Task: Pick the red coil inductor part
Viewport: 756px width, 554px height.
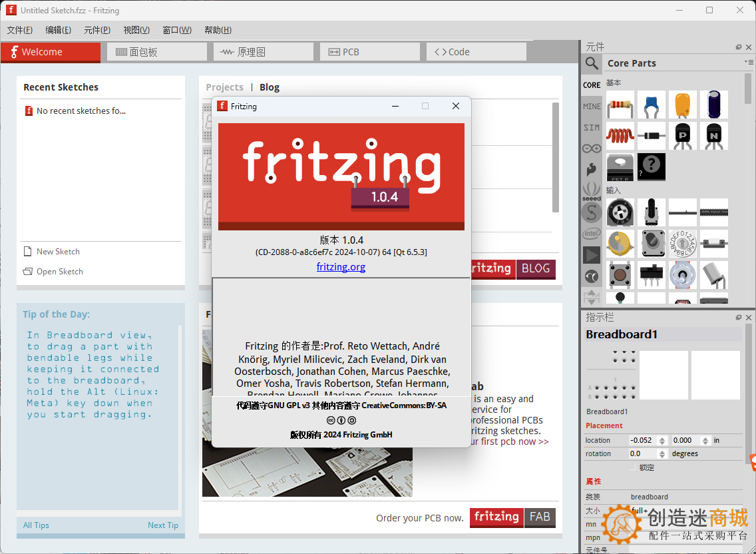Action: click(620, 136)
